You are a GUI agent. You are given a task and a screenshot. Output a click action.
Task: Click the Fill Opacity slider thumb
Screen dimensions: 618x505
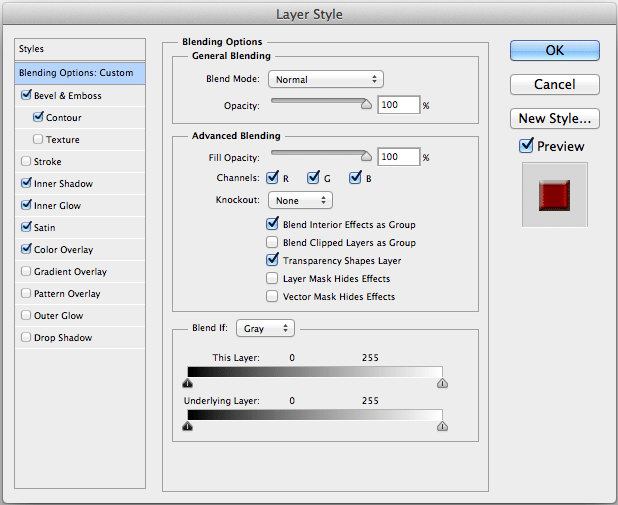point(366,156)
